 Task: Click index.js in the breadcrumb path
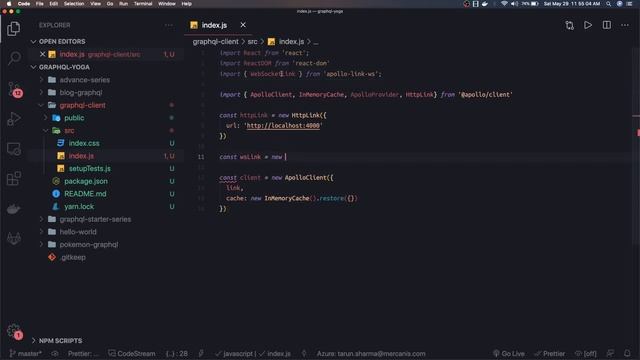(291, 42)
